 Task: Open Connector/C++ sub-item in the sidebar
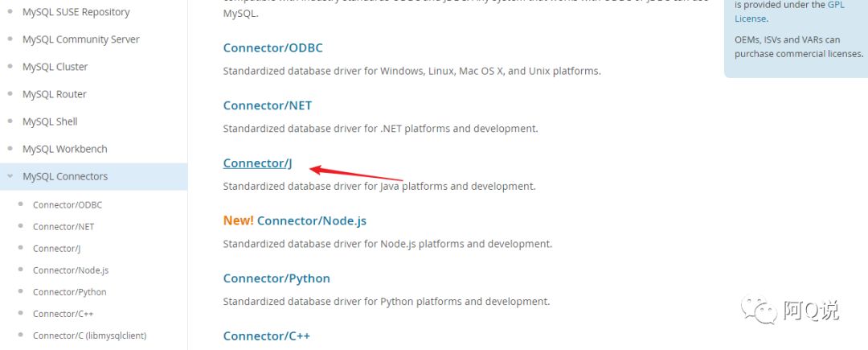[x=63, y=314]
